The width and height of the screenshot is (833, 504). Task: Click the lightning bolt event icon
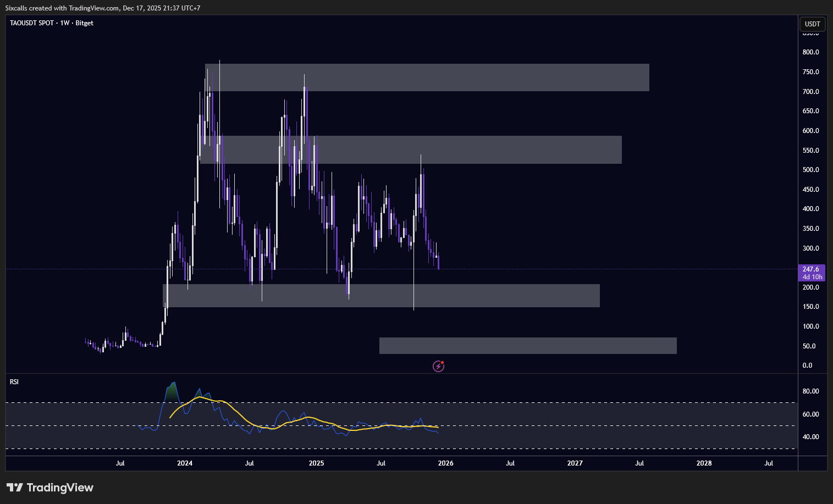438,366
